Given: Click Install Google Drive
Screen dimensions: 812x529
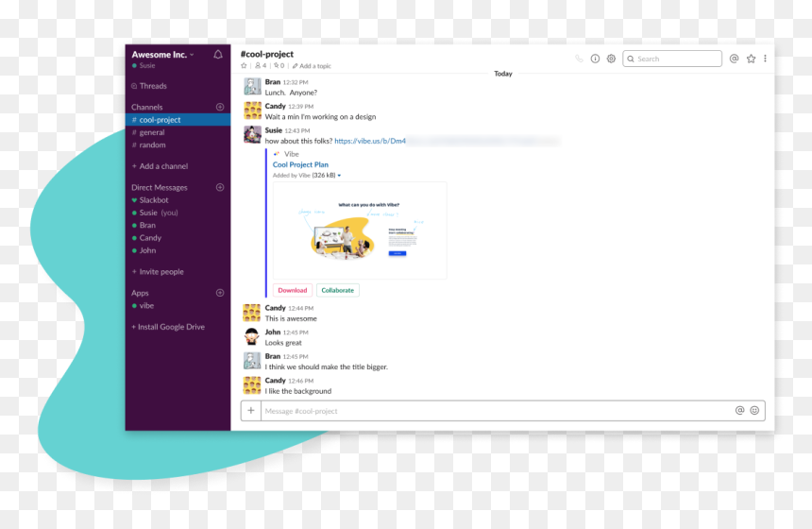Looking at the screenshot, I should [168, 327].
